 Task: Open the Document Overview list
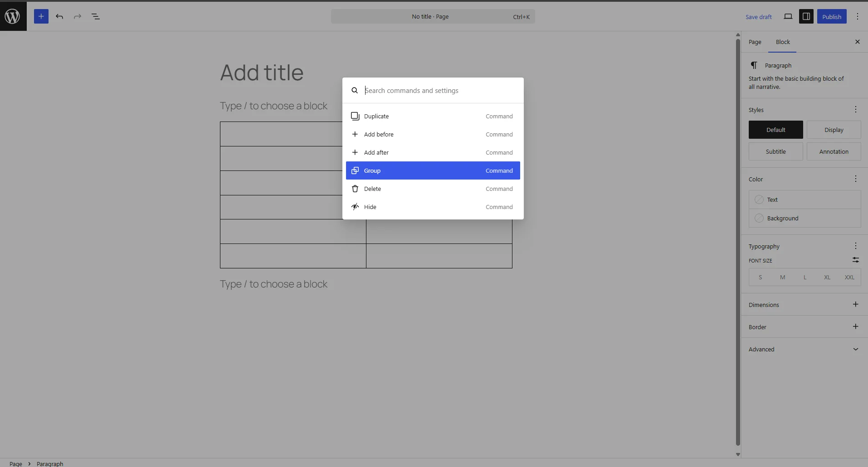96,16
